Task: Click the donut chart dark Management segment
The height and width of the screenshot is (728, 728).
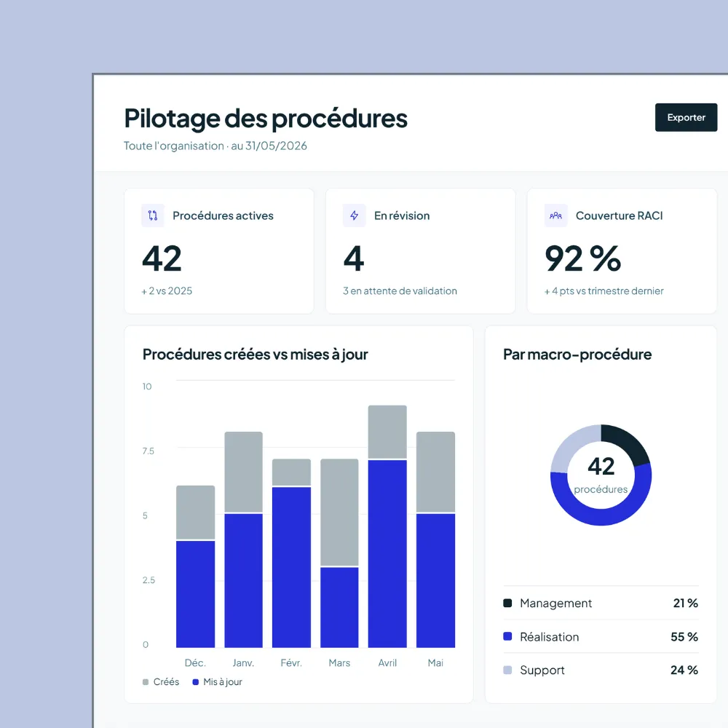Action: 627,442
